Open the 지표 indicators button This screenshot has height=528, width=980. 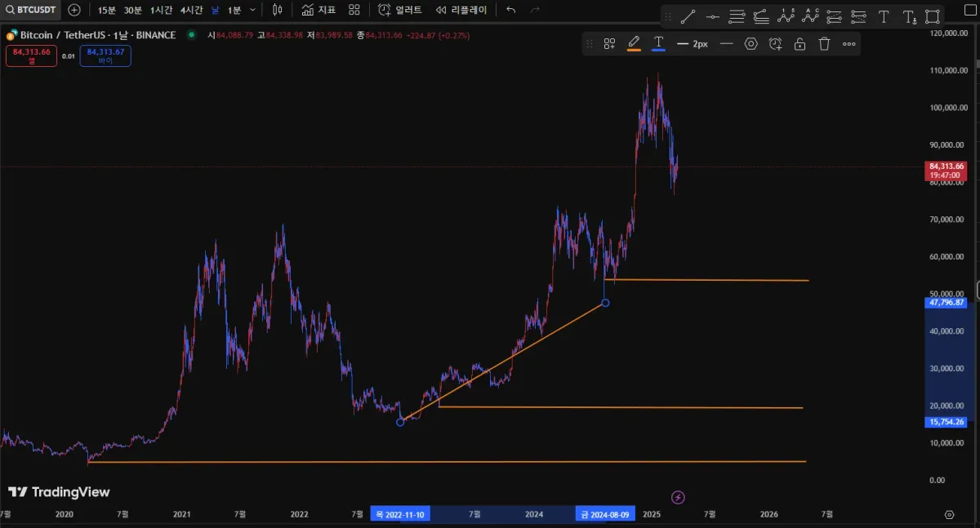point(318,10)
